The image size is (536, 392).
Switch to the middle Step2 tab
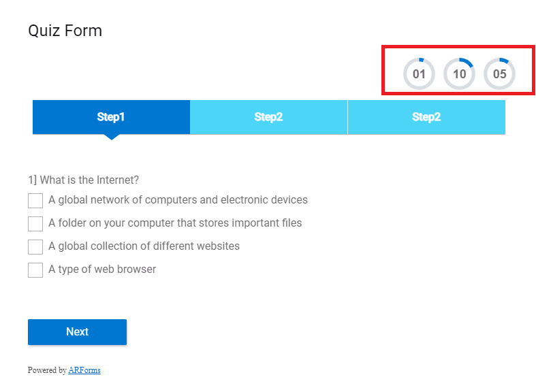pyautogui.click(x=268, y=117)
